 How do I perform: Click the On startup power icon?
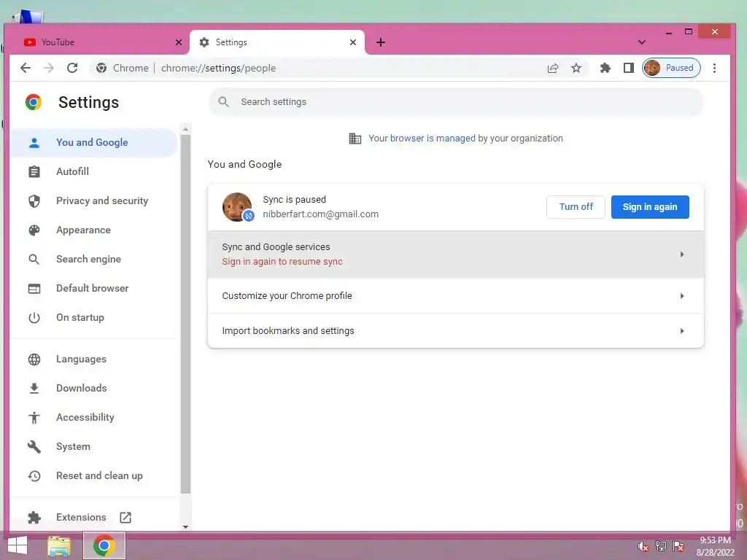coord(34,318)
